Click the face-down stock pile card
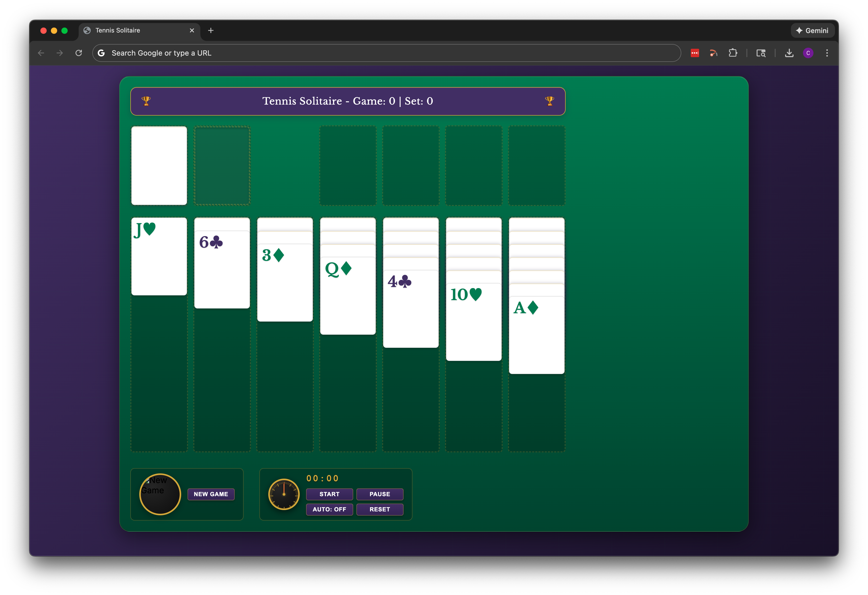Image resolution: width=868 pixels, height=595 pixels. (159, 165)
